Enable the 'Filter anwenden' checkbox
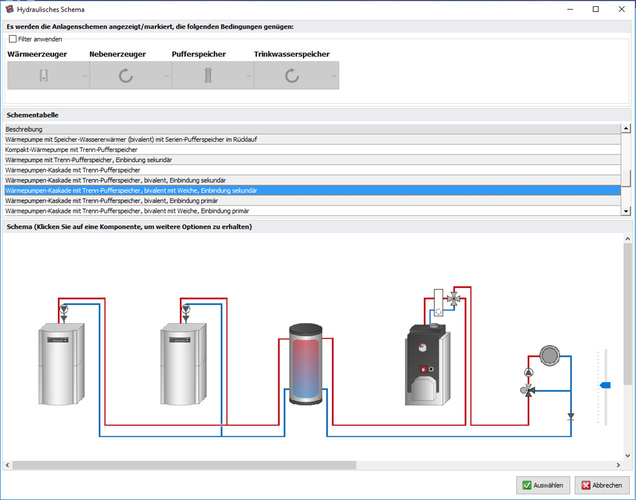The height and width of the screenshot is (500, 636). [13, 37]
